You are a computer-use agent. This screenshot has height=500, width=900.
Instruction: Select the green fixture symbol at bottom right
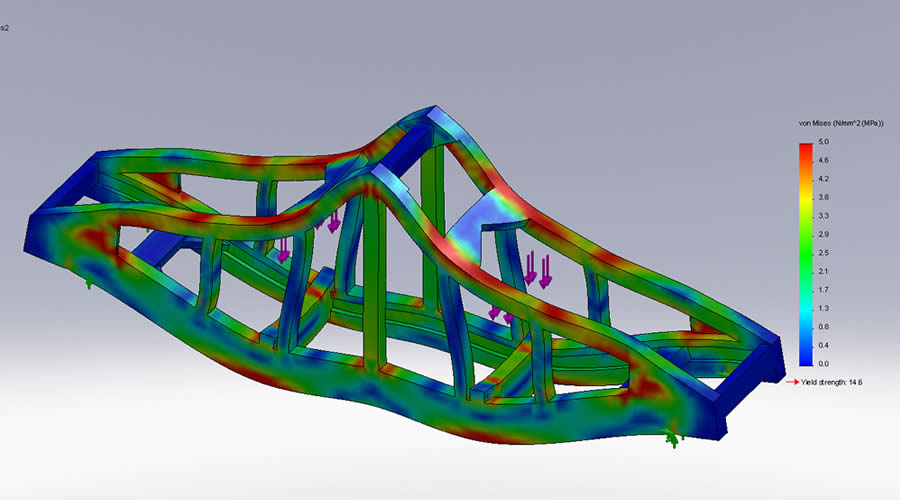point(670,434)
